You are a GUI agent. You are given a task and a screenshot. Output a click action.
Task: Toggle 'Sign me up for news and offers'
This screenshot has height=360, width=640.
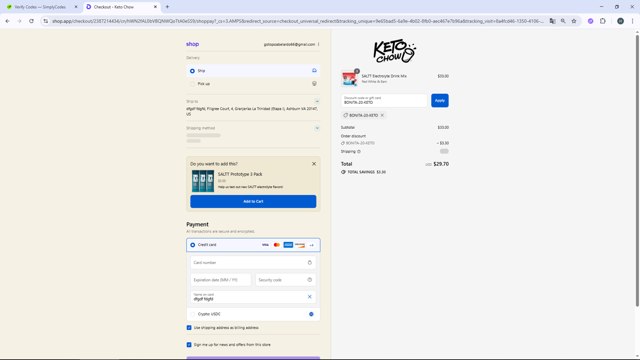click(189, 344)
